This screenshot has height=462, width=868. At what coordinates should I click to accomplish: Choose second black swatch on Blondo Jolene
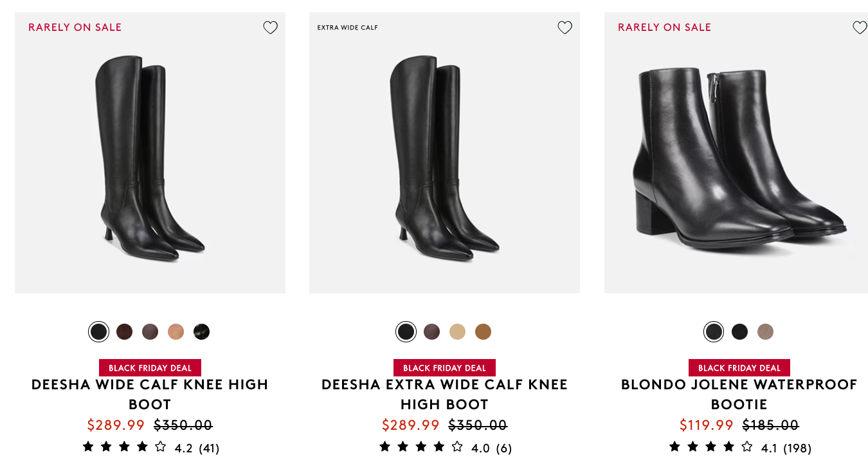click(739, 332)
